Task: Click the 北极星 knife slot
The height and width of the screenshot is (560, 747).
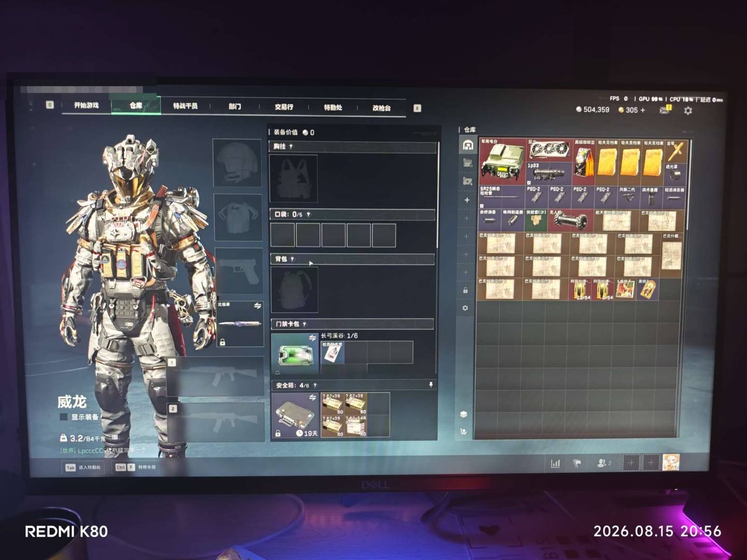Action: [x=240, y=324]
